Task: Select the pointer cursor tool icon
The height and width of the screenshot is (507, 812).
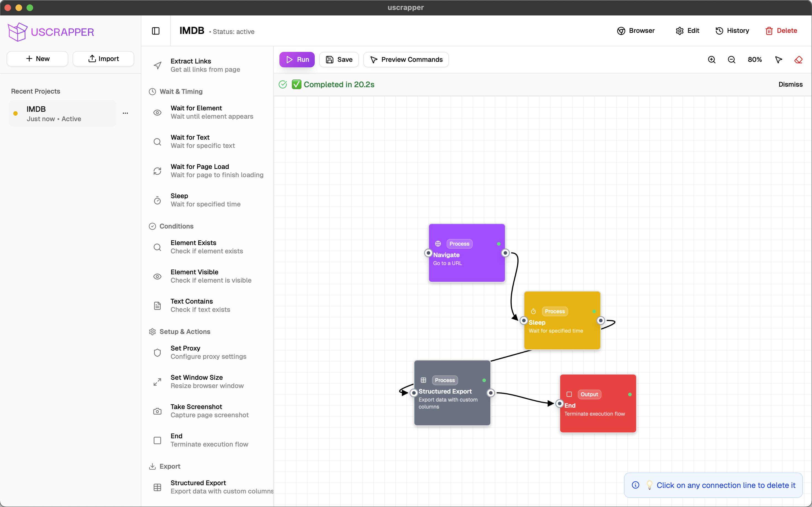Action: (x=779, y=60)
